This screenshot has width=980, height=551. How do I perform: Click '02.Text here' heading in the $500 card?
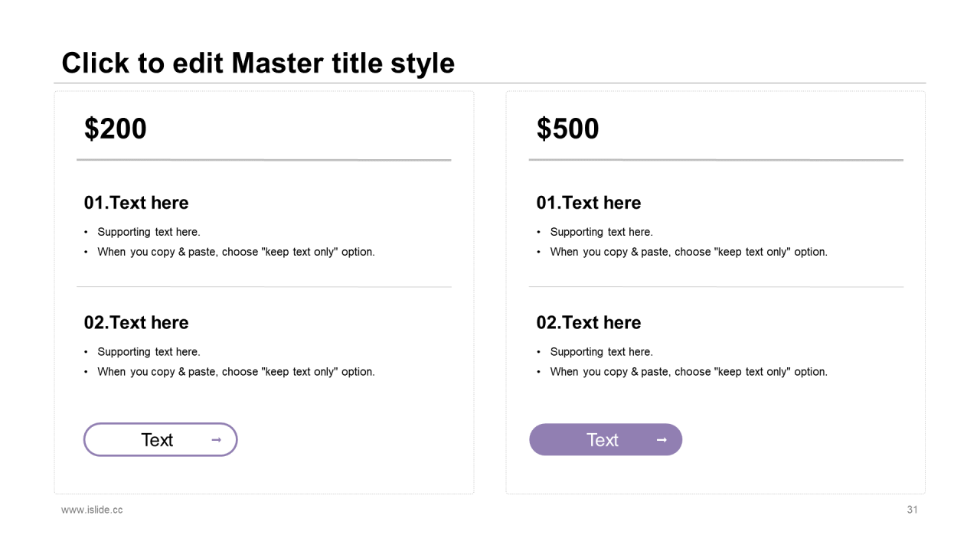[589, 322]
